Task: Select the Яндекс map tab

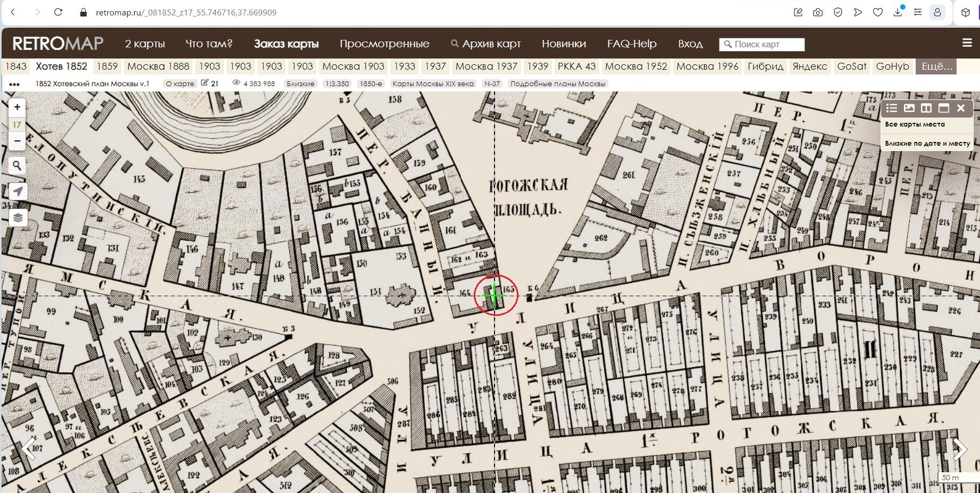Action: (x=809, y=66)
